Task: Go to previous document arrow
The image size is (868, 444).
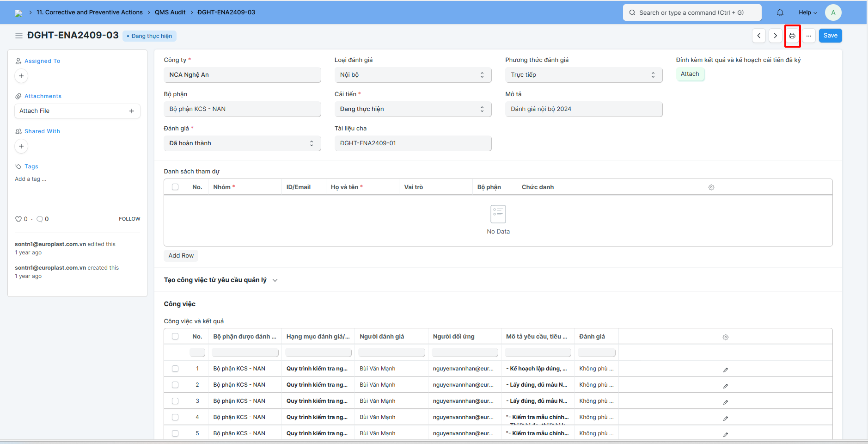Action: pyautogui.click(x=758, y=36)
